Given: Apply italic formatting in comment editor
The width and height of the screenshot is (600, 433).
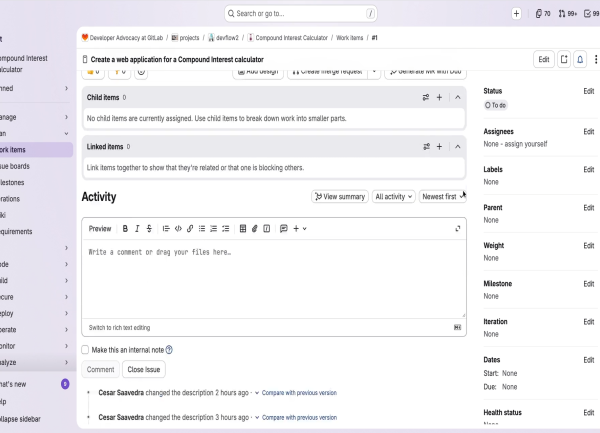Looking at the screenshot, I should click(137, 229).
